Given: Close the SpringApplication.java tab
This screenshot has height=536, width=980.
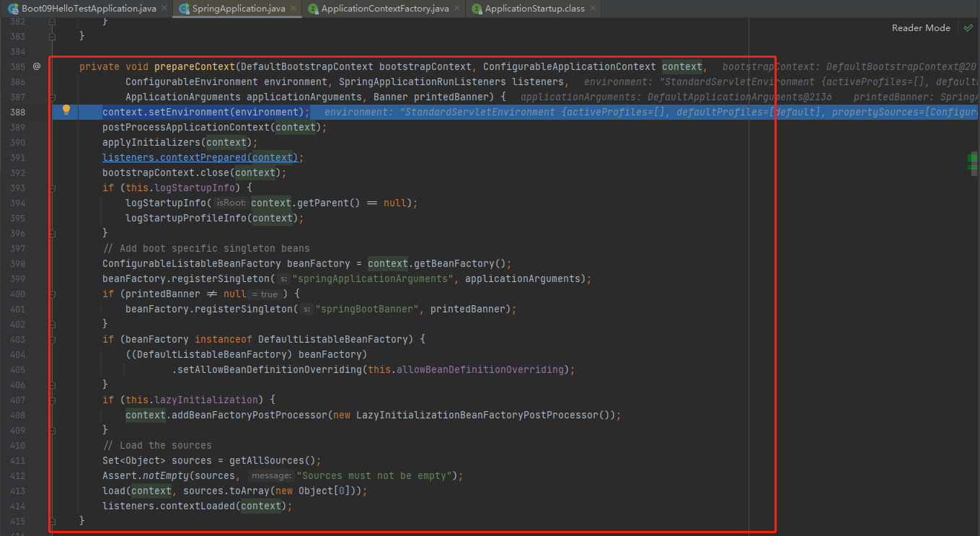Looking at the screenshot, I should [295, 9].
